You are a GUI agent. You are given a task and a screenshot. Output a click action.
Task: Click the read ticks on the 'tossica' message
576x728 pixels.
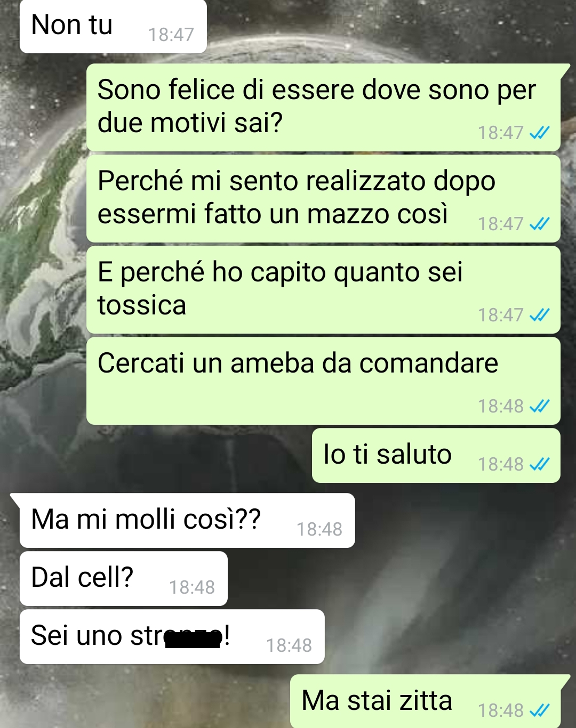539,315
